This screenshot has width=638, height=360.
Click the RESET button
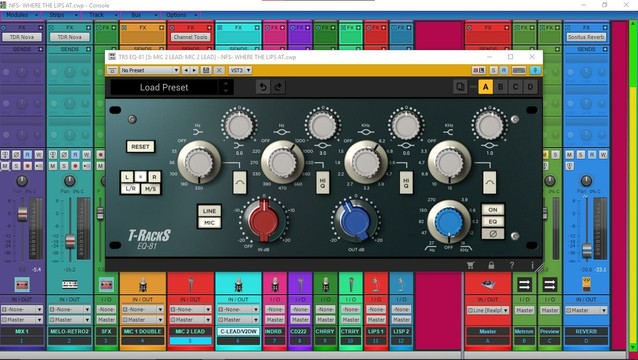tap(140, 147)
